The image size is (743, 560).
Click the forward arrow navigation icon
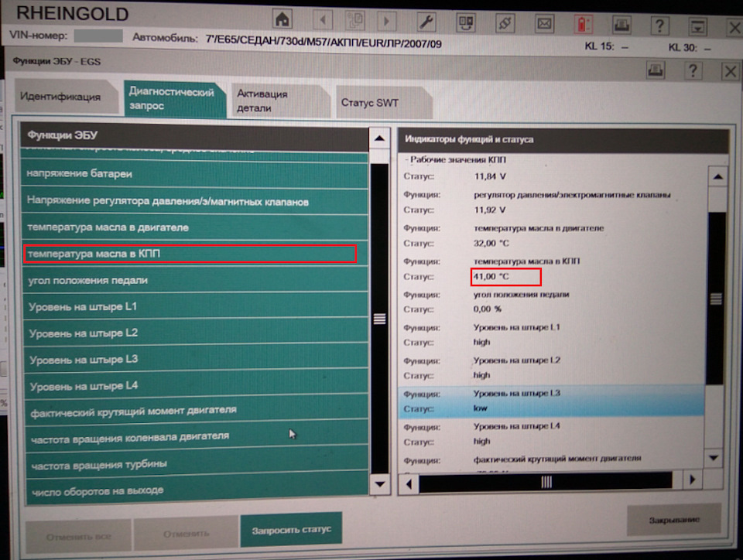pyautogui.click(x=386, y=21)
